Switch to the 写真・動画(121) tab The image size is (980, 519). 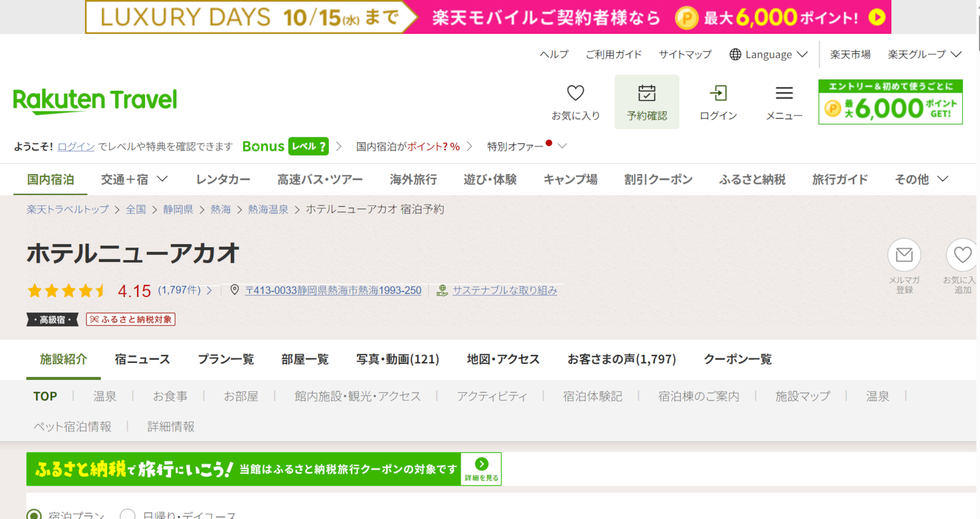click(x=399, y=359)
